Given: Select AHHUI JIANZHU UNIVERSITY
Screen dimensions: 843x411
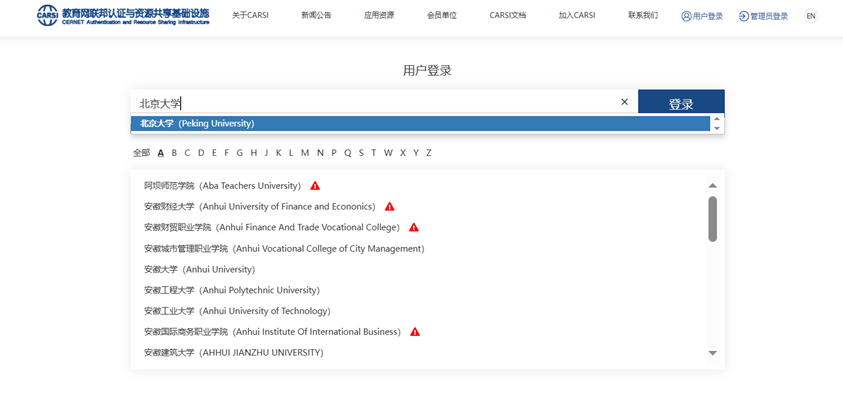Looking at the screenshot, I should coord(234,353).
